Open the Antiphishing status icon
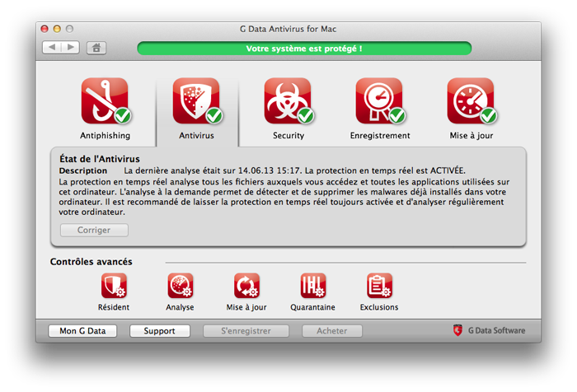Viewport: 577px width, 392px height. [105, 101]
